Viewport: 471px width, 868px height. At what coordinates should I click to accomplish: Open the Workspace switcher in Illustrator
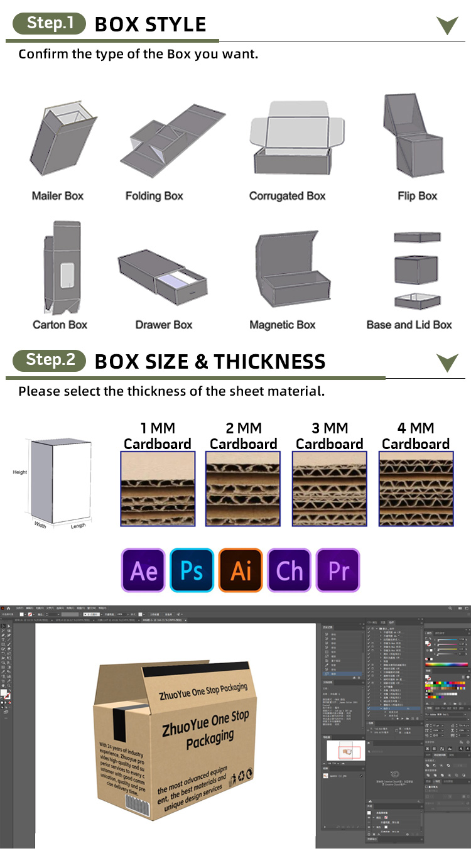click(x=467, y=608)
